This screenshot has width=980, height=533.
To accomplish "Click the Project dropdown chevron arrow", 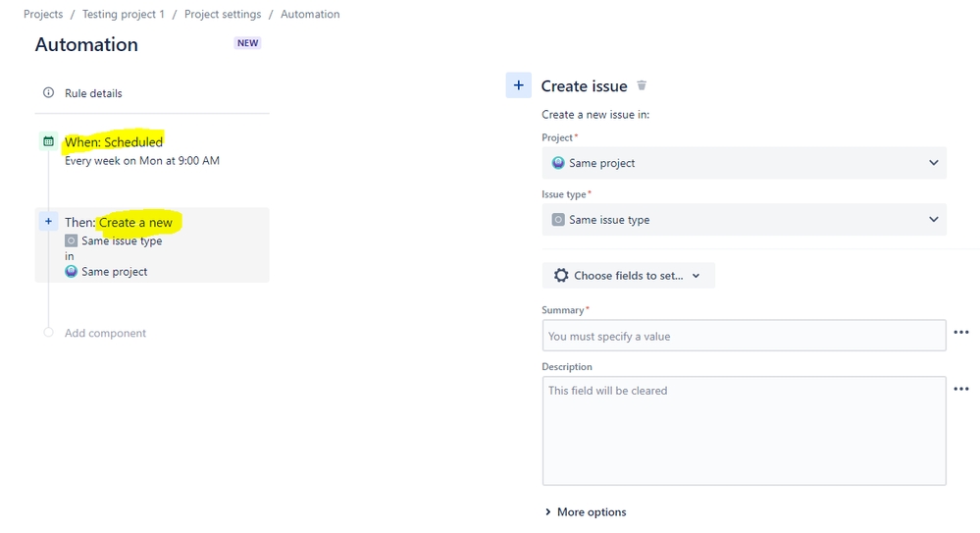I will click(934, 163).
